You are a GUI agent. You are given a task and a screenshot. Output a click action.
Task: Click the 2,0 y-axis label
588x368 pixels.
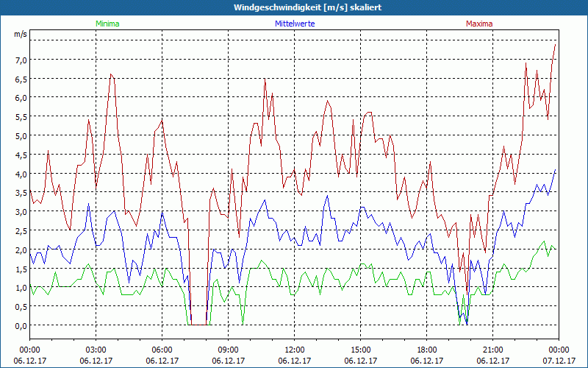(x=21, y=250)
